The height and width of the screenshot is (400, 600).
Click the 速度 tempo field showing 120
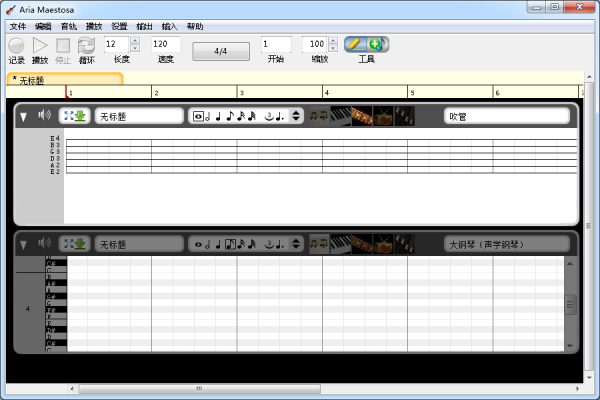tap(165, 44)
